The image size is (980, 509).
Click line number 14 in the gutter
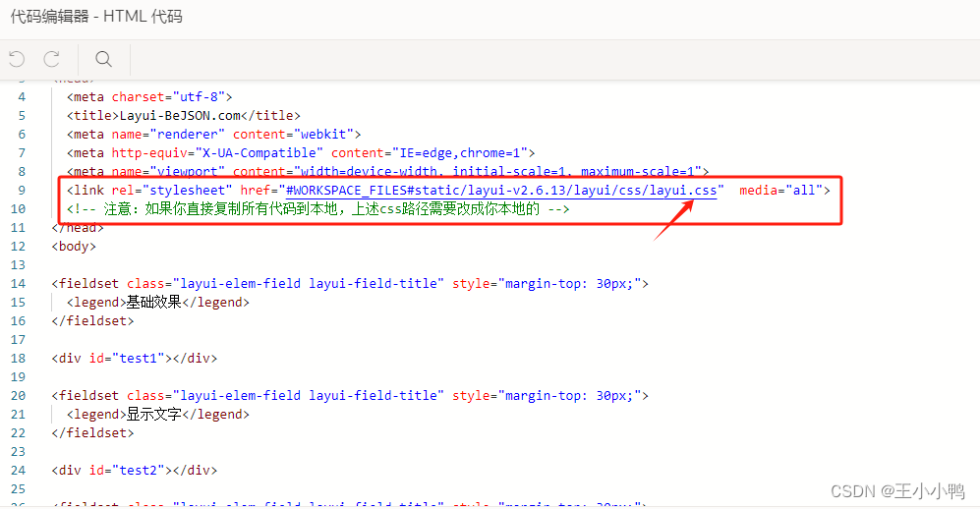(x=18, y=284)
